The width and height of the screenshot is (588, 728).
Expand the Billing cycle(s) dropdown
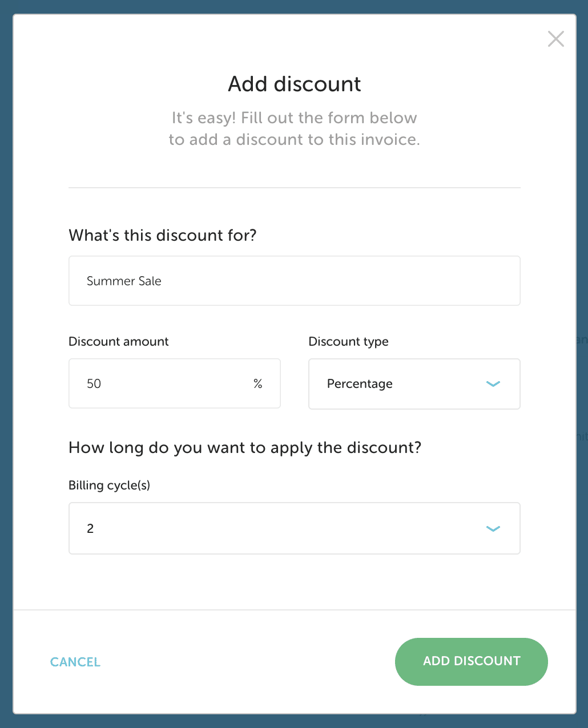(294, 528)
